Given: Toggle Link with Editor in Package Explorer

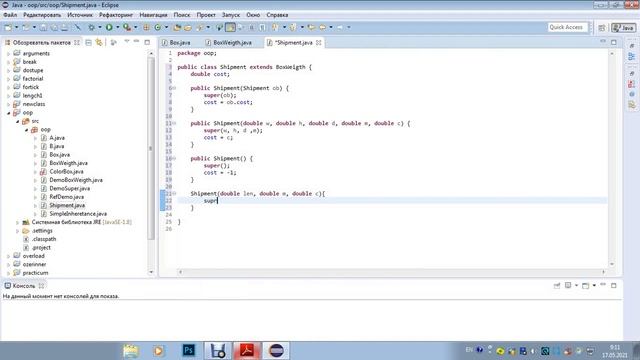Looking at the screenshot, I should (99, 42).
